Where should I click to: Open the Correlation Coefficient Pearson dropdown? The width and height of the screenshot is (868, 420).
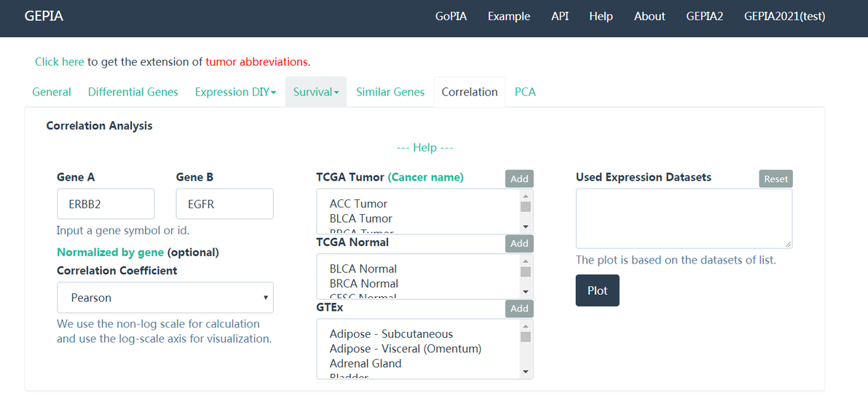pos(165,298)
